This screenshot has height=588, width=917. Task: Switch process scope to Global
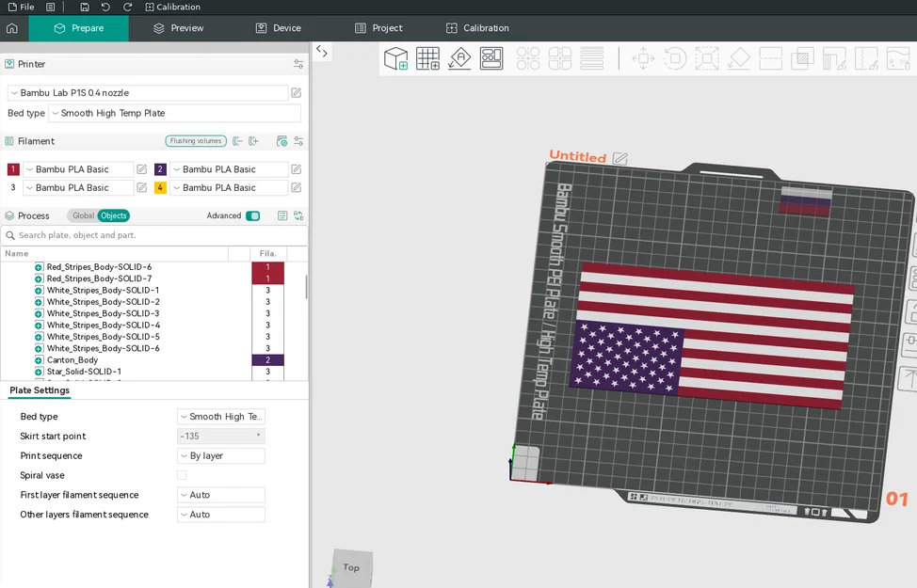83,215
